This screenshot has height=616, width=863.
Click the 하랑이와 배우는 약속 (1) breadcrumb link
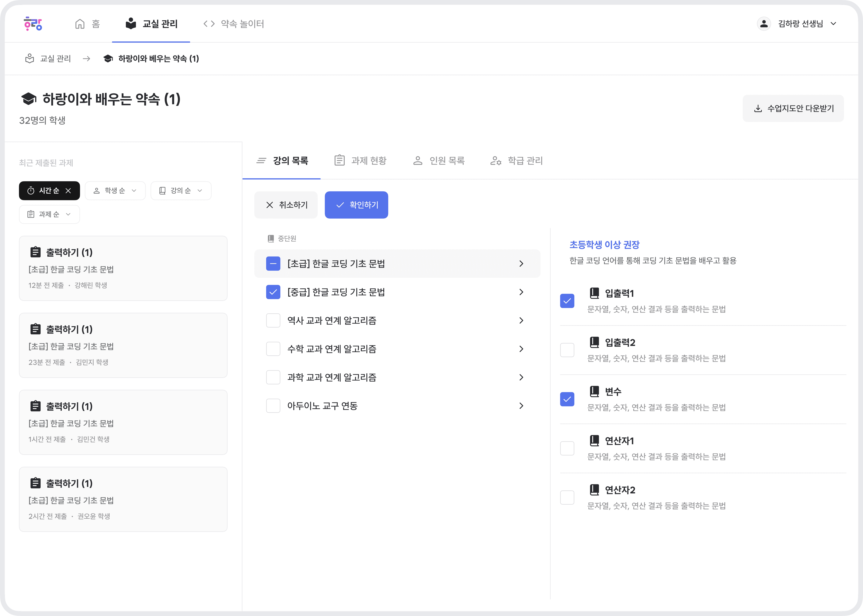[151, 58]
